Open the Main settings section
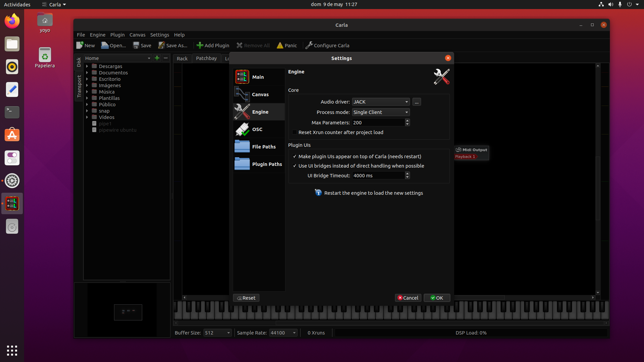Viewport: 644px width, 362px height. pos(258,77)
